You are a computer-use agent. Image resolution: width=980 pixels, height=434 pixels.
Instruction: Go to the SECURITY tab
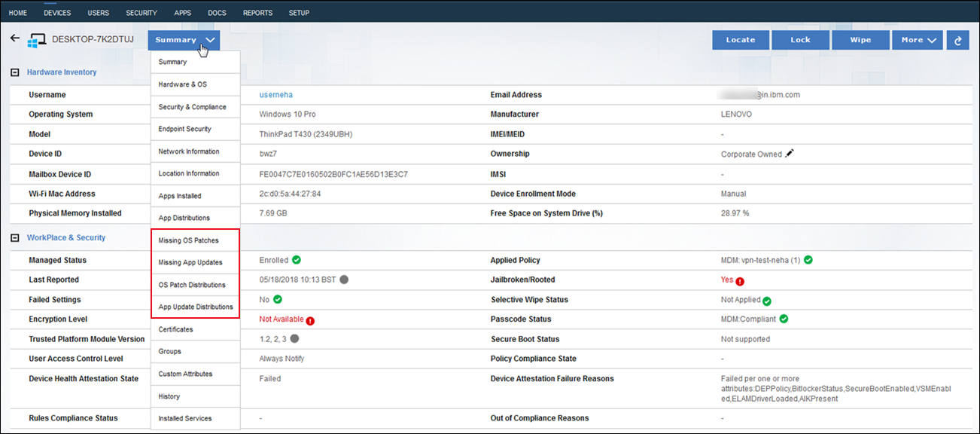pos(142,13)
